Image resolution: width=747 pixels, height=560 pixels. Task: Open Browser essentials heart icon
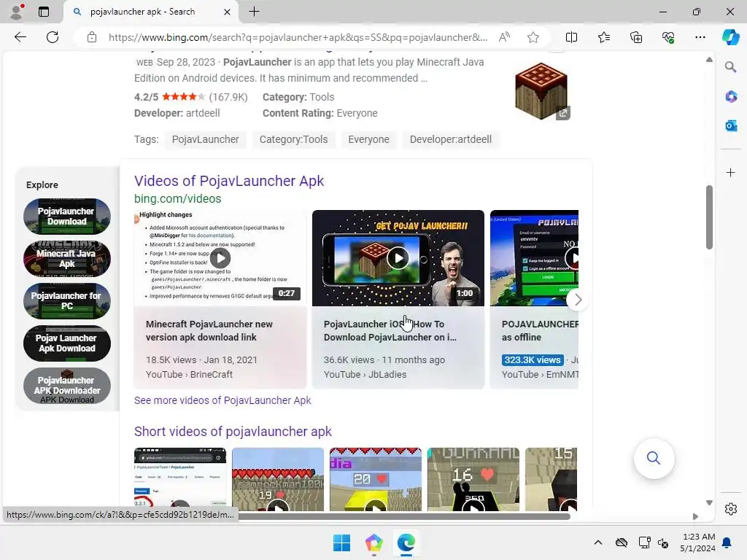pyautogui.click(x=668, y=37)
